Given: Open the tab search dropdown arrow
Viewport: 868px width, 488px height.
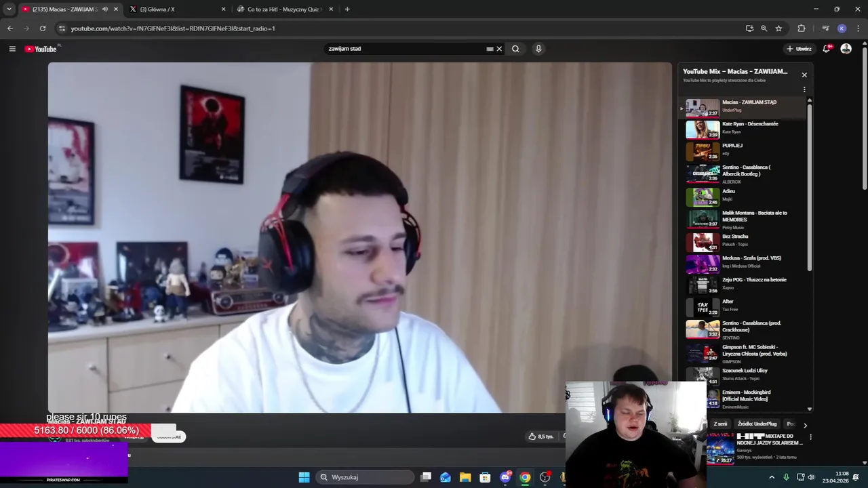Looking at the screenshot, I should coord(9,9).
